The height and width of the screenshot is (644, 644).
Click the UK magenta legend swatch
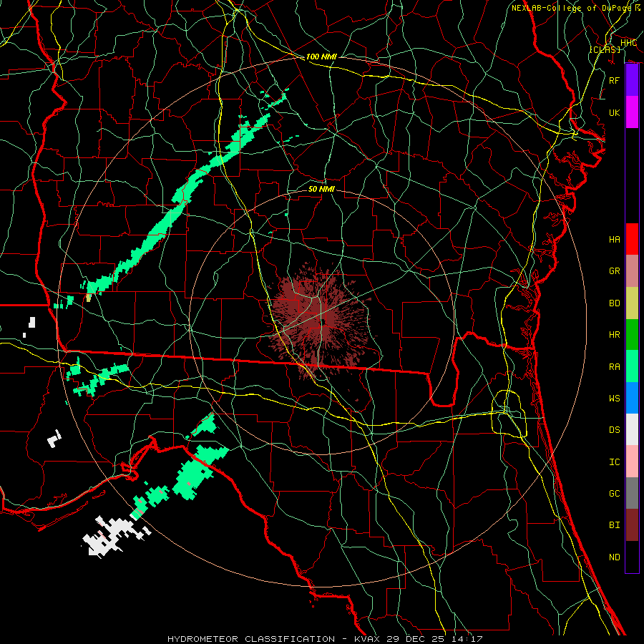(x=632, y=112)
